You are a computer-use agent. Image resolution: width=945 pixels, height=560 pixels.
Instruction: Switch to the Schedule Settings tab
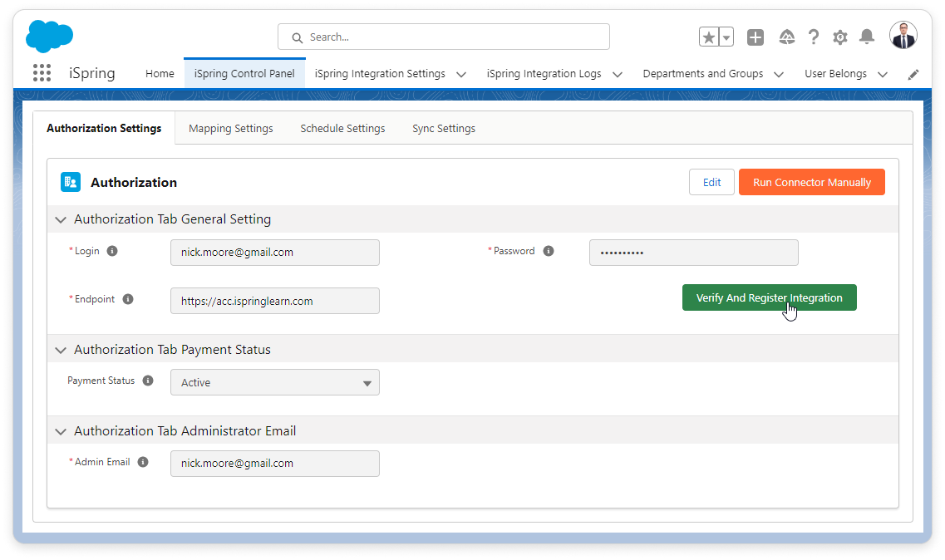(342, 129)
